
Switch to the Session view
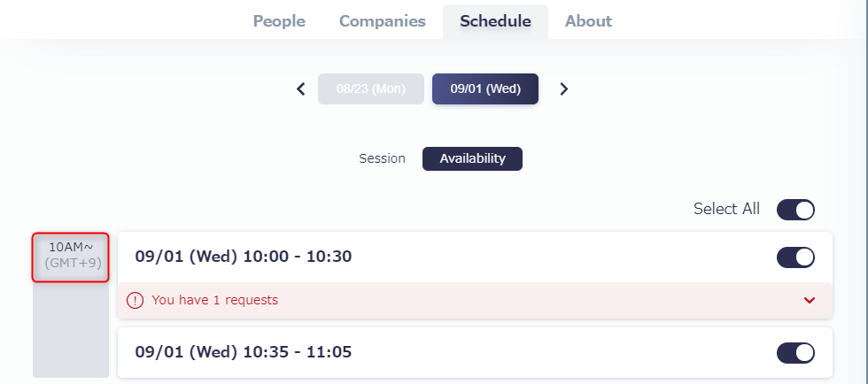coord(382,158)
